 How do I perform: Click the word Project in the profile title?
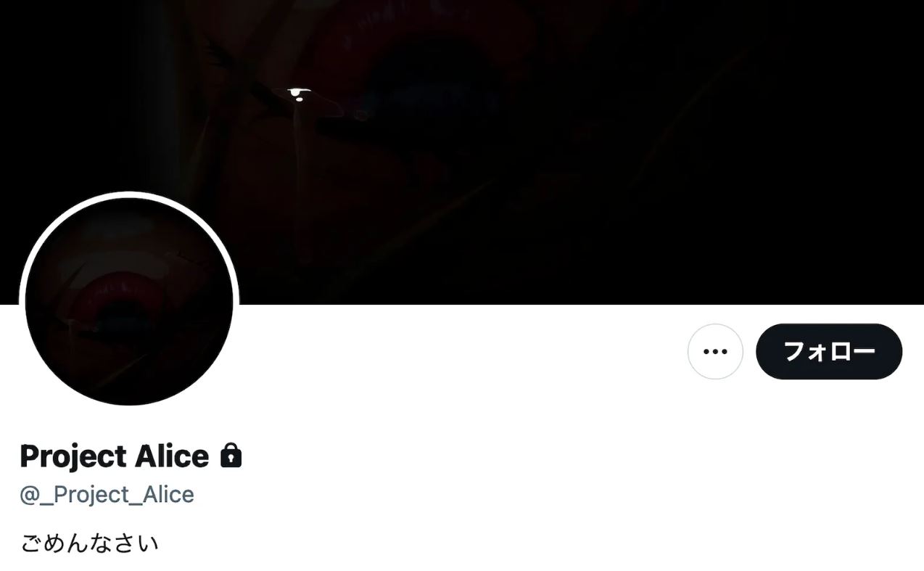pos(73,457)
